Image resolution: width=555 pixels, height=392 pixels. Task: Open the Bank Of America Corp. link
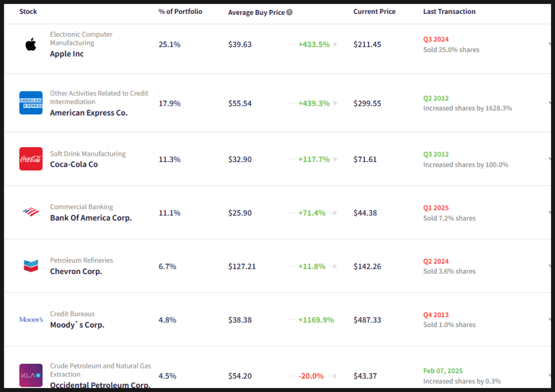coord(91,218)
